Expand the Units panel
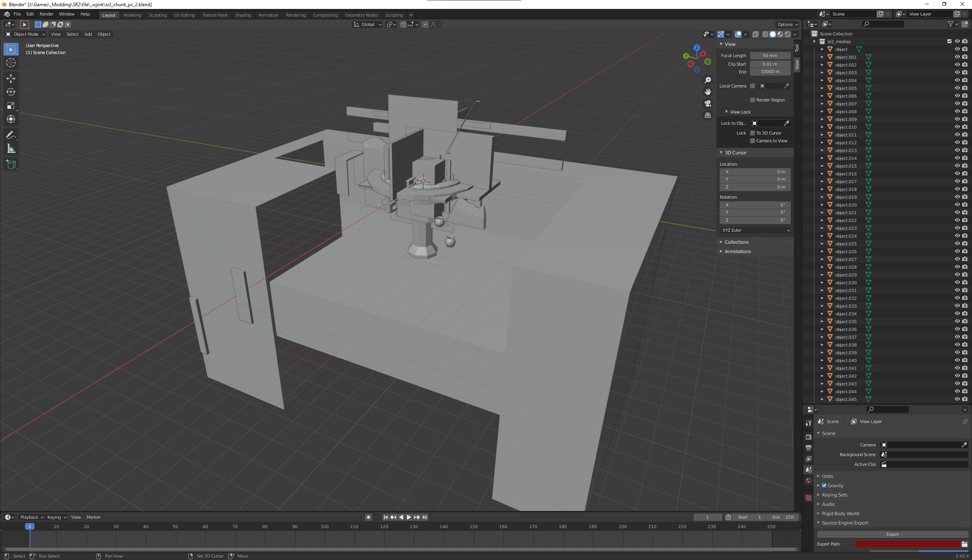Image resolution: width=972 pixels, height=560 pixels. pyautogui.click(x=827, y=476)
